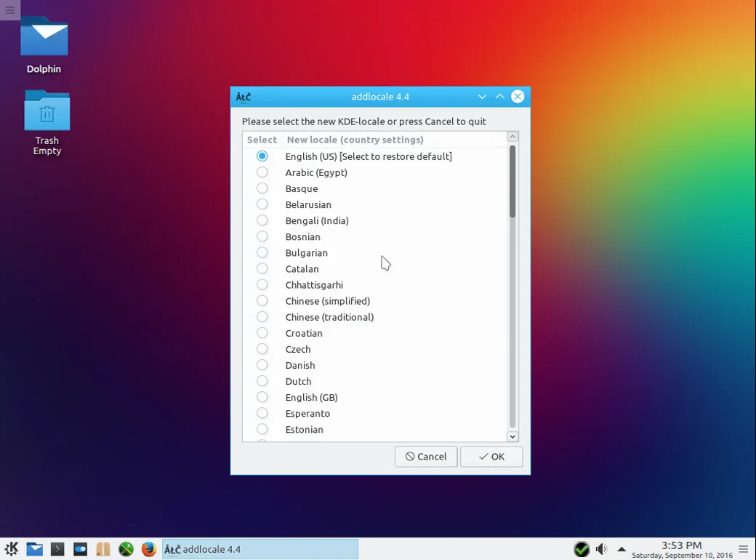
Task: Launch Firefox from the taskbar
Action: pos(149,549)
